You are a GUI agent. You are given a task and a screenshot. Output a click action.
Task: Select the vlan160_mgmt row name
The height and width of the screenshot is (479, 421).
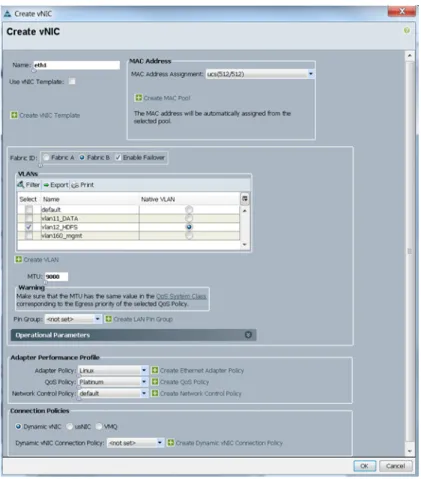(x=62, y=236)
